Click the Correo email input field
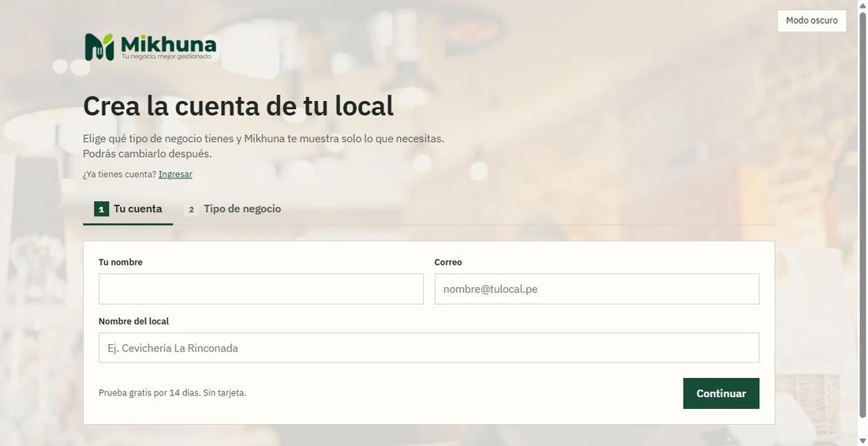This screenshot has height=446, width=868. pos(597,289)
